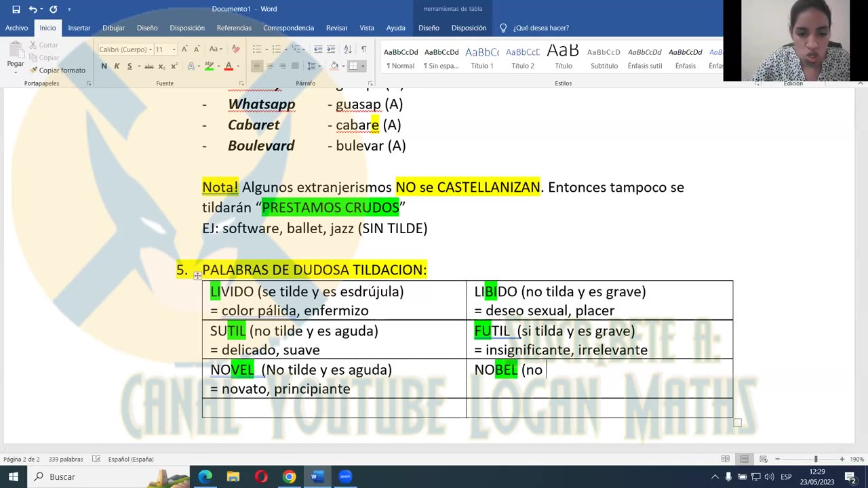The width and height of the screenshot is (868, 488).
Task: Apply the Énfasis sutil style
Action: pos(644,58)
